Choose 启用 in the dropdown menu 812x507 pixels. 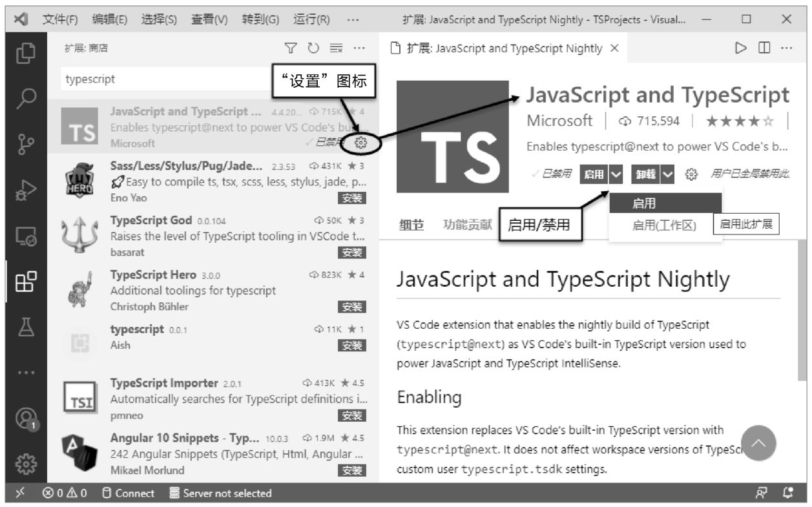pyautogui.click(x=665, y=203)
